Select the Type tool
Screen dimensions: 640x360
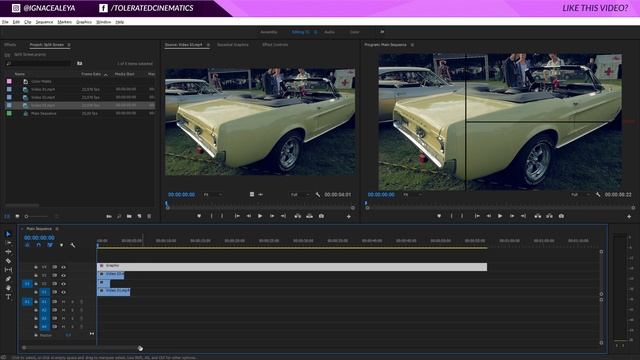point(8,297)
